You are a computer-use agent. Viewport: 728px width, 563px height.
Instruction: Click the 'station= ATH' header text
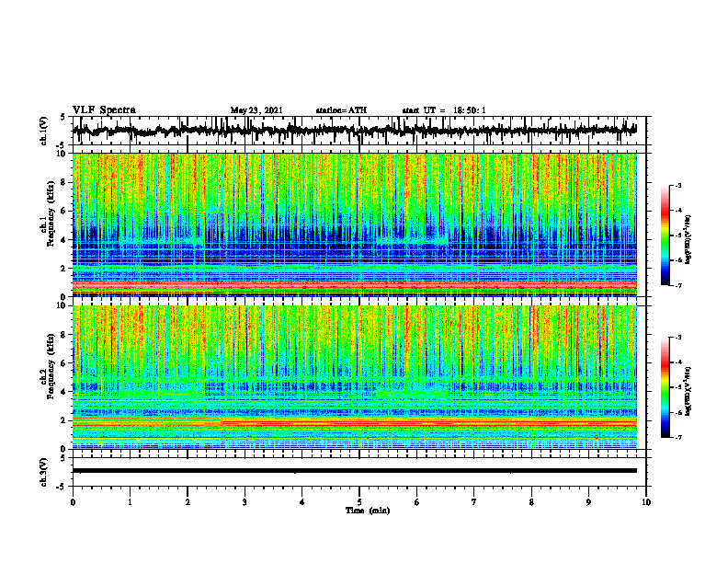pos(341,110)
